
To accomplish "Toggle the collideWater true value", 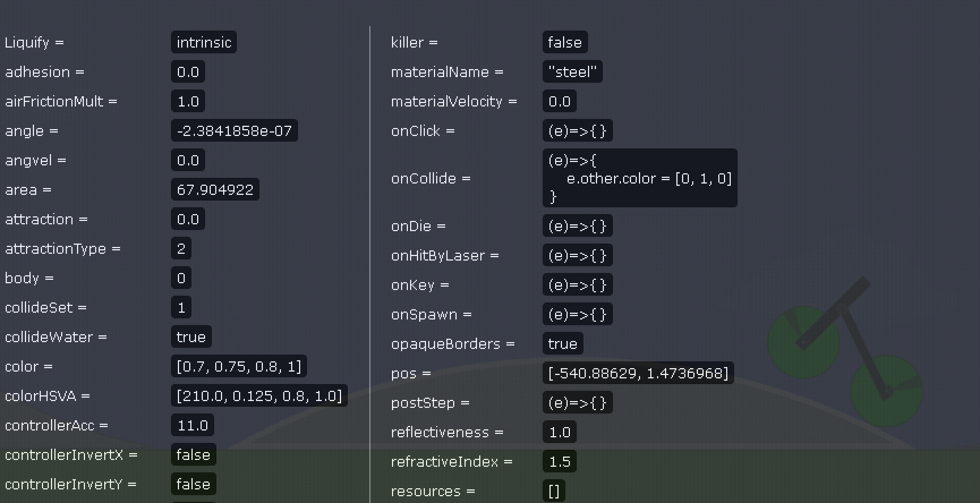I will 191,337.
